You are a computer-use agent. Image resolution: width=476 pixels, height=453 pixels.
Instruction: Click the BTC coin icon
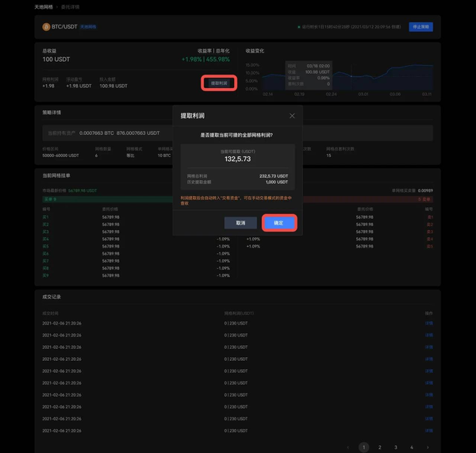tap(46, 27)
